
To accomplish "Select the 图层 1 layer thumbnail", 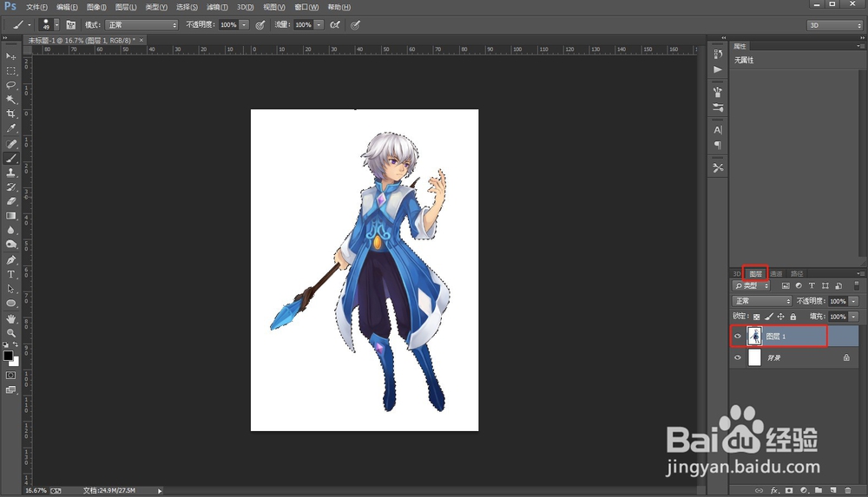I will [x=754, y=336].
